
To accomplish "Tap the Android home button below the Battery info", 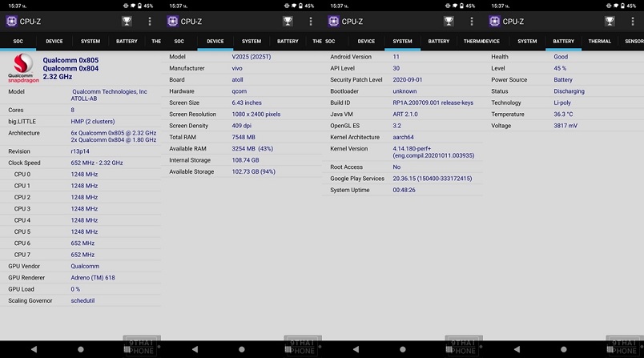I will coord(564,349).
